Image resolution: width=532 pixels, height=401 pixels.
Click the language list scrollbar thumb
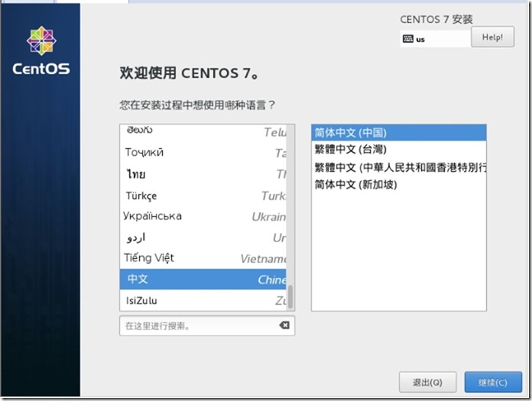pos(290,296)
